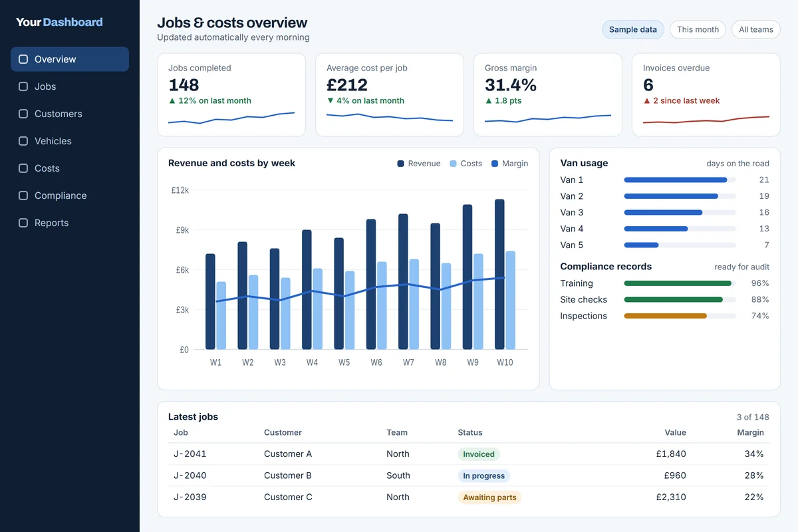The image size is (798, 532).
Task: Click the W10 revenue bar in chart
Action: [499, 275]
